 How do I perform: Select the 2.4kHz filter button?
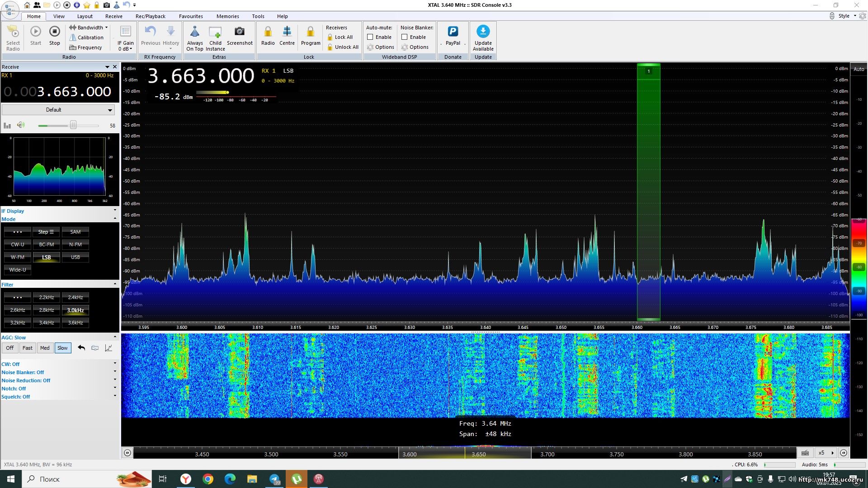[x=75, y=297]
